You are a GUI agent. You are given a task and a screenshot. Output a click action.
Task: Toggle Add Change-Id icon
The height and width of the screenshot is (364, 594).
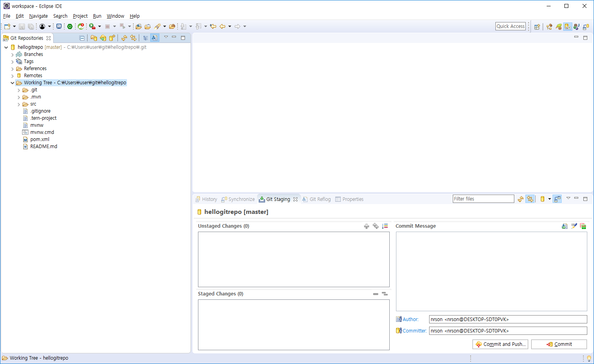point(583,226)
